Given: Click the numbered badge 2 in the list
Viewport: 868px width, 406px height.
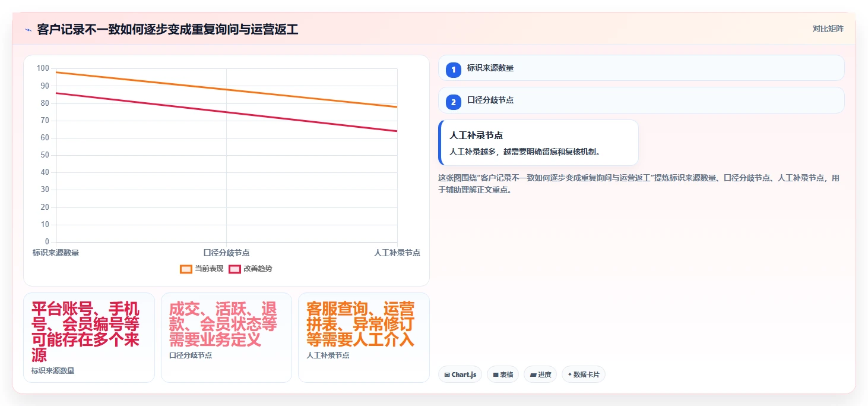Looking at the screenshot, I should pyautogui.click(x=454, y=102).
